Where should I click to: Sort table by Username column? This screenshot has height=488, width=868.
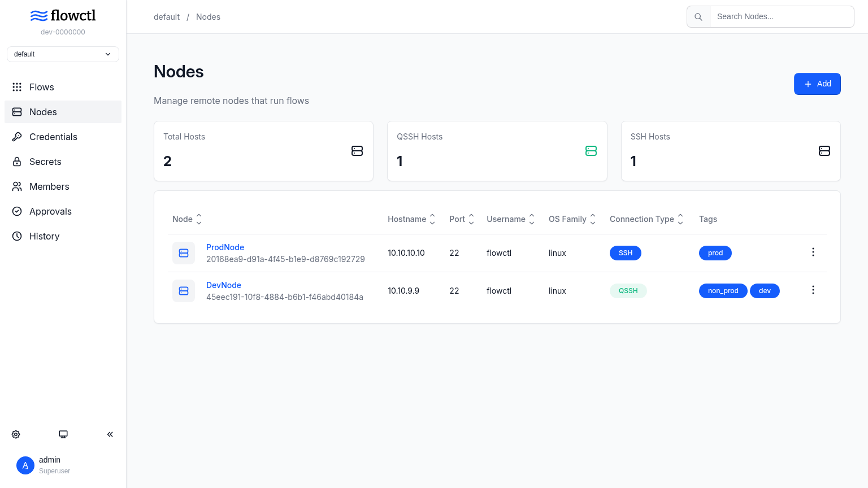(x=511, y=219)
